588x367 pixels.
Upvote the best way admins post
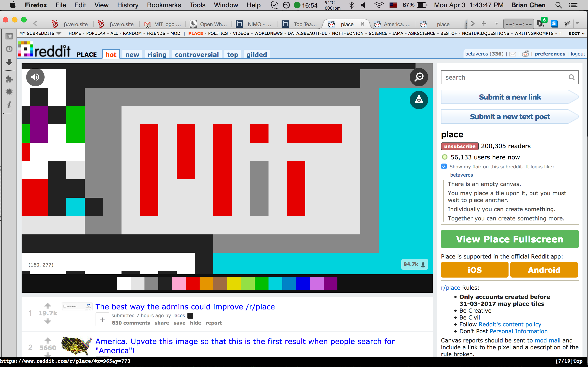48,306
